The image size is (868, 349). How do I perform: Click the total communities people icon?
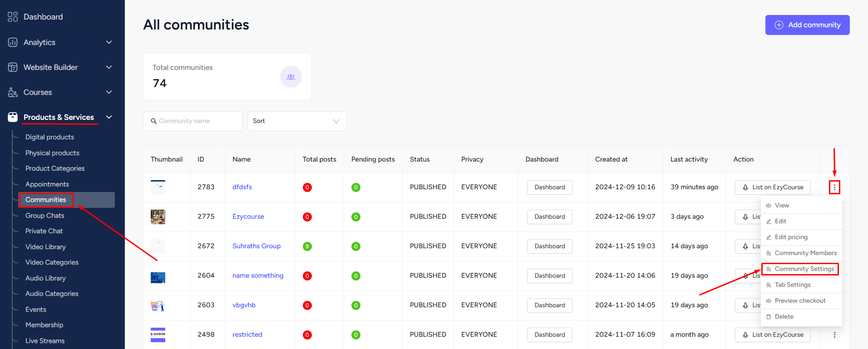[x=291, y=77]
